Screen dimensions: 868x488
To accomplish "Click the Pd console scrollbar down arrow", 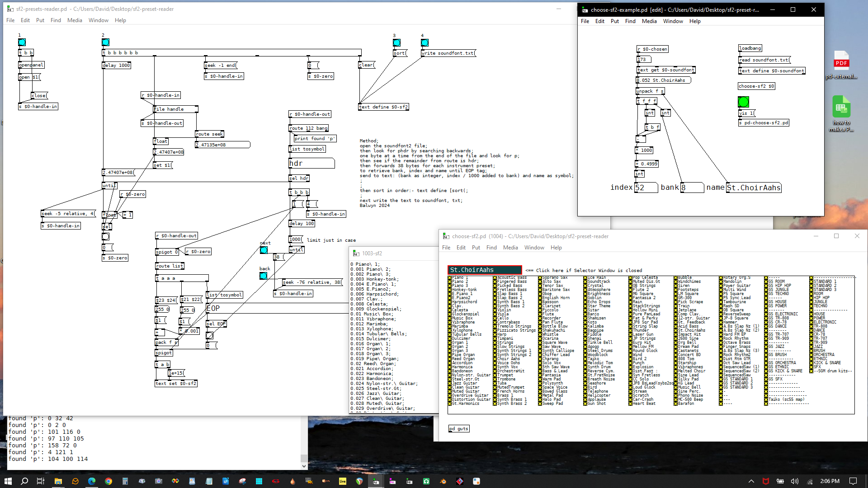I will tap(304, 466).
